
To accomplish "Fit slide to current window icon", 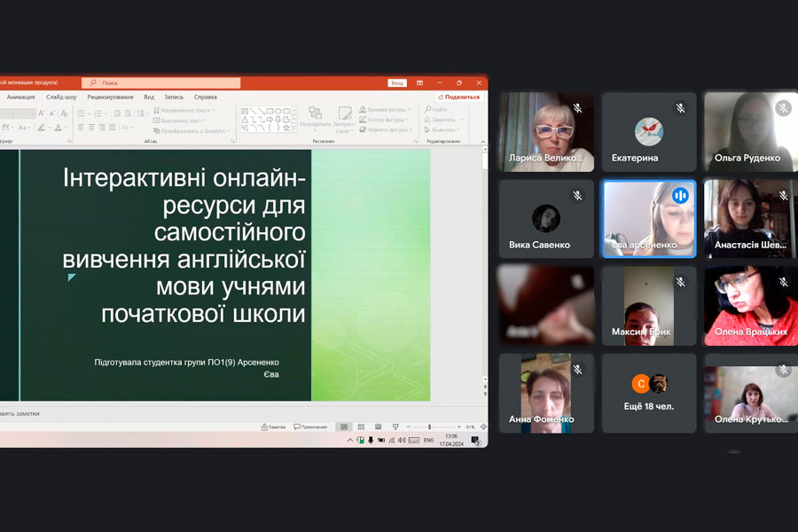I will (483, 426).
